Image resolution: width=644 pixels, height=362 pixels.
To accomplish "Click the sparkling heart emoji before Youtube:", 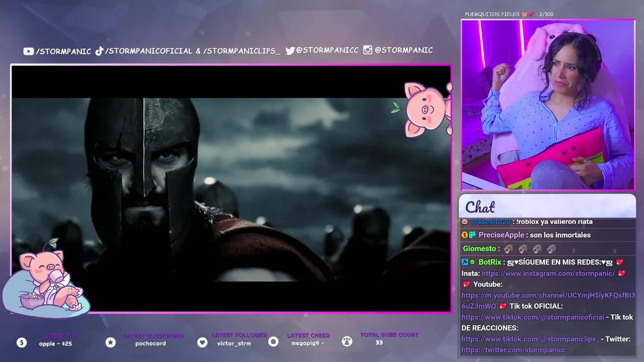I will 466,285.
